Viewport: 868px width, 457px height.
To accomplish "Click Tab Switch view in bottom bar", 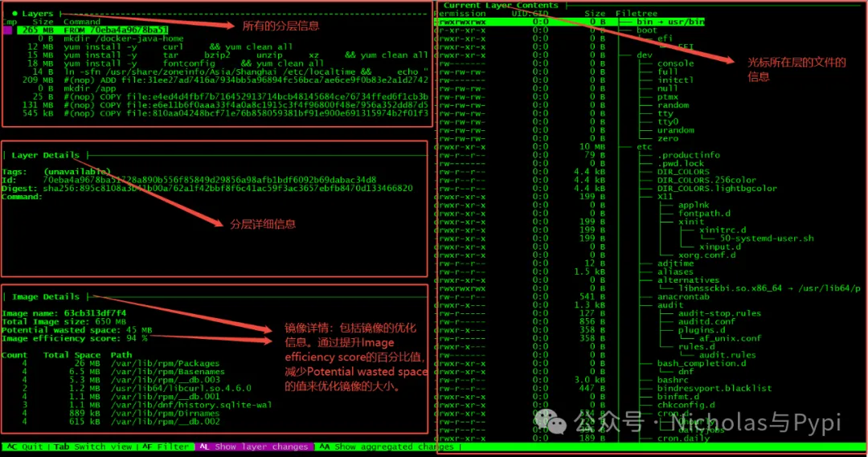I will [x=92, y=447].
